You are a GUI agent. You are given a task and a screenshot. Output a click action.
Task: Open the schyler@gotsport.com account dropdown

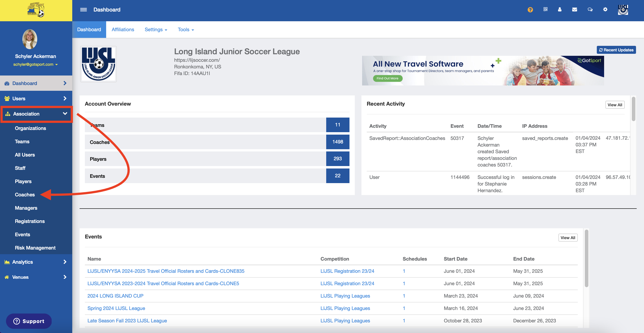[35, 64]
